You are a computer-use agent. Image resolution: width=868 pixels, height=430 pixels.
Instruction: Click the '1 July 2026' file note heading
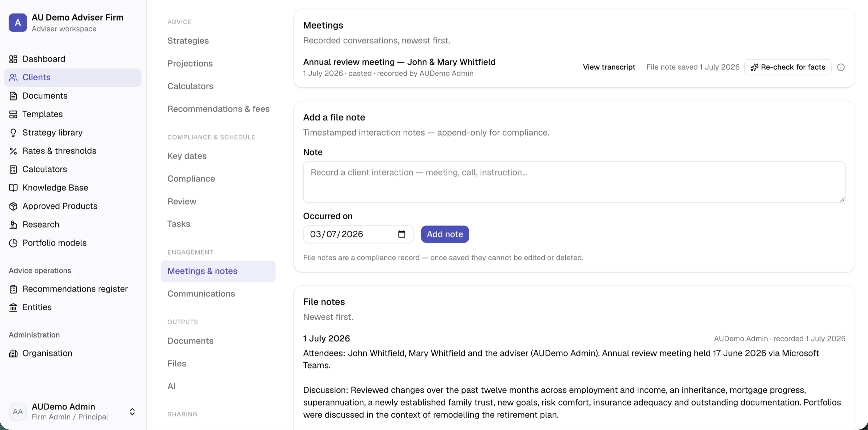click(x=327, y=339)
